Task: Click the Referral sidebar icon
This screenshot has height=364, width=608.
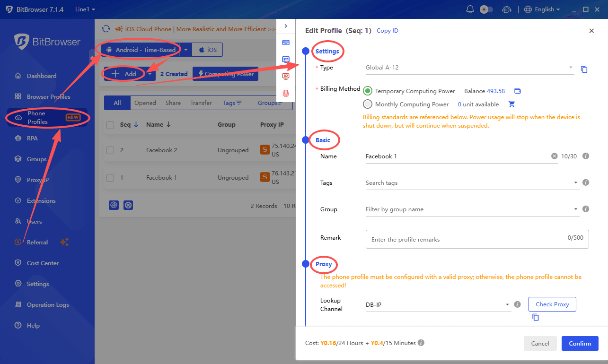Action: (18, 242)
